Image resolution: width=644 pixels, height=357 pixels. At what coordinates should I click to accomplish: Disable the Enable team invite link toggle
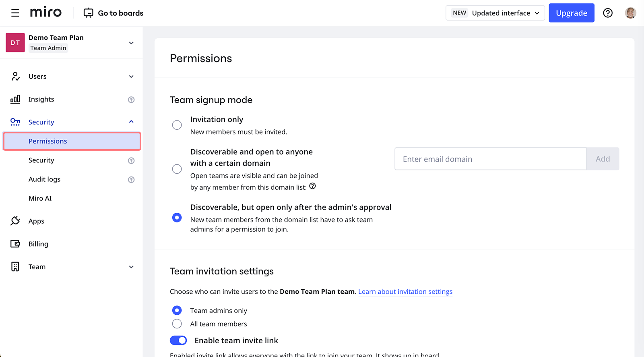pyautogui.click(x=178, y=340)
